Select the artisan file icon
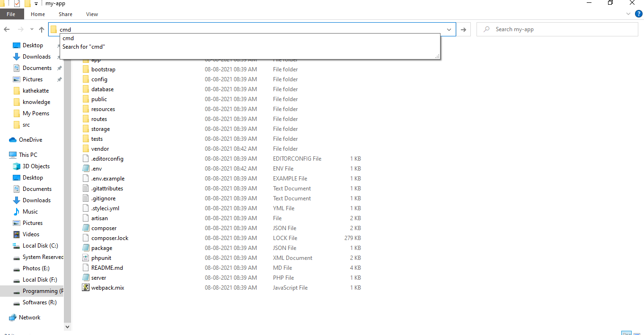 (x=86, y=218)
